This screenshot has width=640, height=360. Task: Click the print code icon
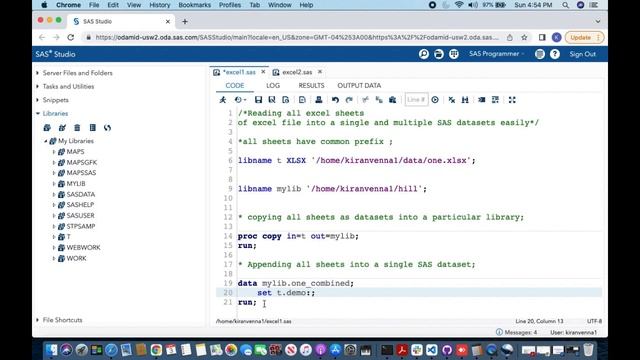point(319,100)
